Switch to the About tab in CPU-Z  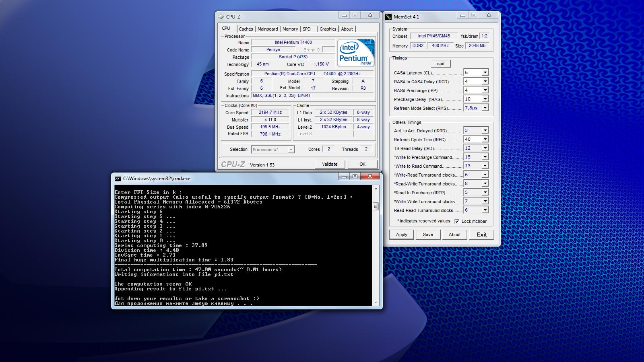347,29
